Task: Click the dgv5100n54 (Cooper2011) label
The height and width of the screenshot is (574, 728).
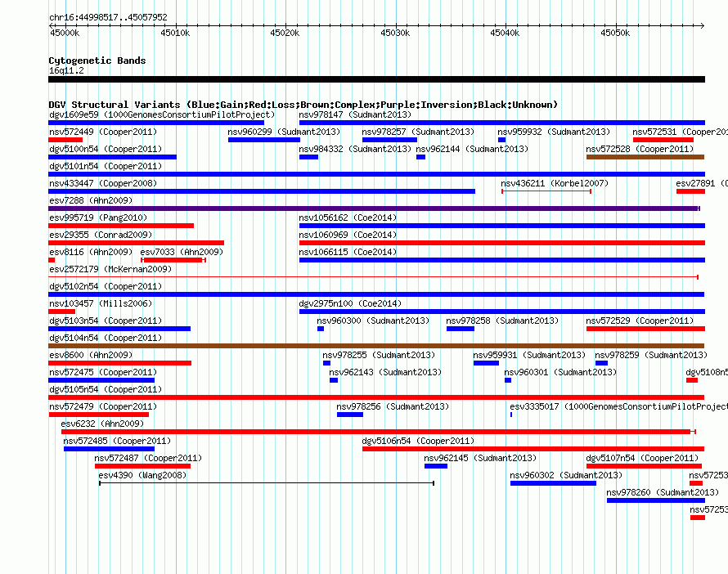Action: click(x=106, y=149)
